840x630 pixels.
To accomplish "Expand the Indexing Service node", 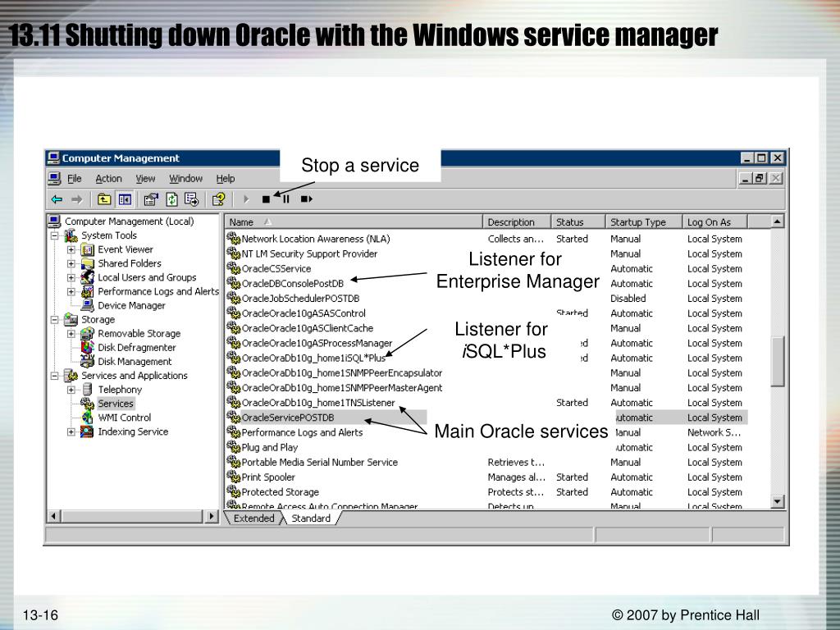I will pyautogui.click(x=71, y=431).
